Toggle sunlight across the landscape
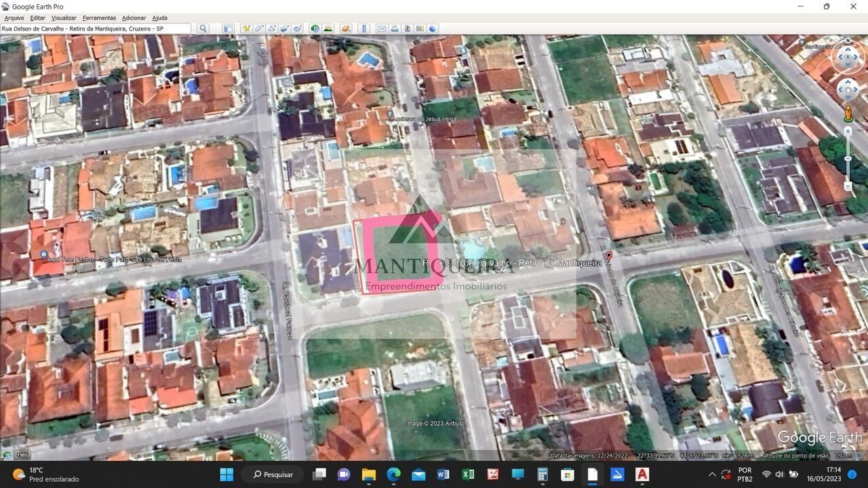This screenshot has width=868, height=488. click(328, 28)
